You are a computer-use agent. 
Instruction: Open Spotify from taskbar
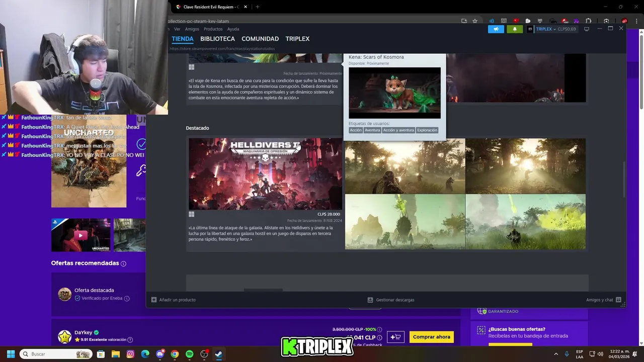(x=189, y=354)
